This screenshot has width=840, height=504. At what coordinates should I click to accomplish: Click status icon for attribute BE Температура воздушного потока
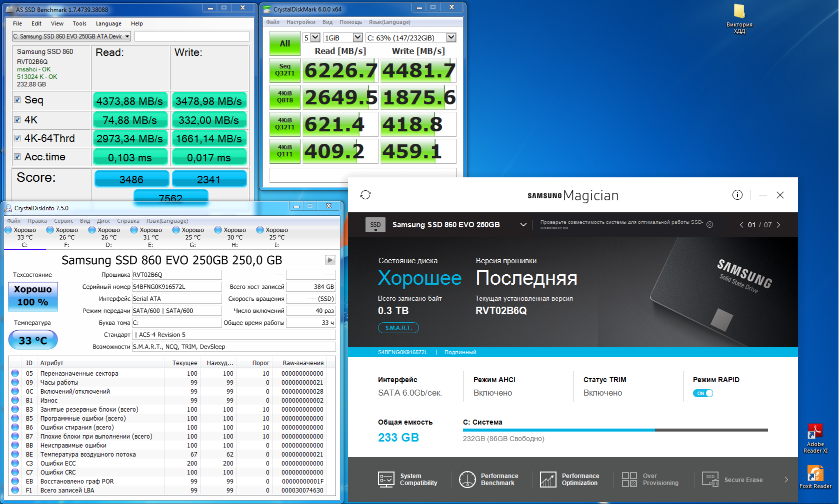pyautogui.click(x=15, y=454)
